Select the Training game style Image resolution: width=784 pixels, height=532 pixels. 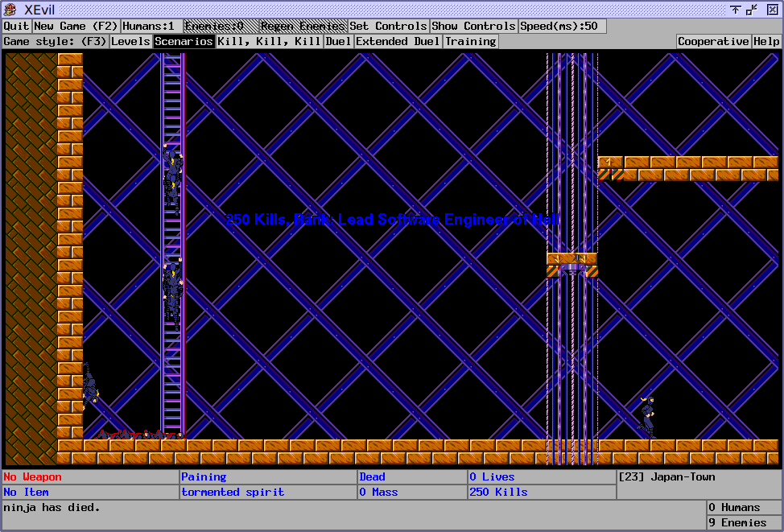point(471,42)
